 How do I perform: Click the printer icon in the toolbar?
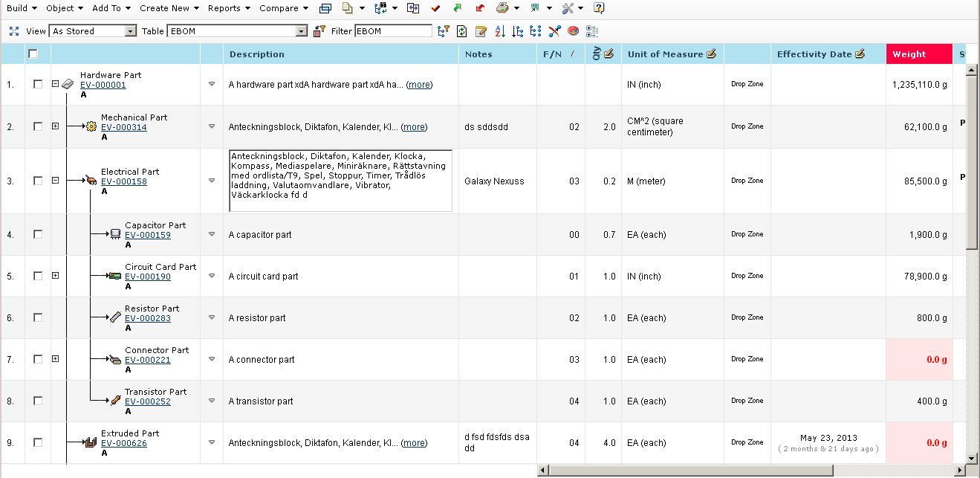click(502, 8)
